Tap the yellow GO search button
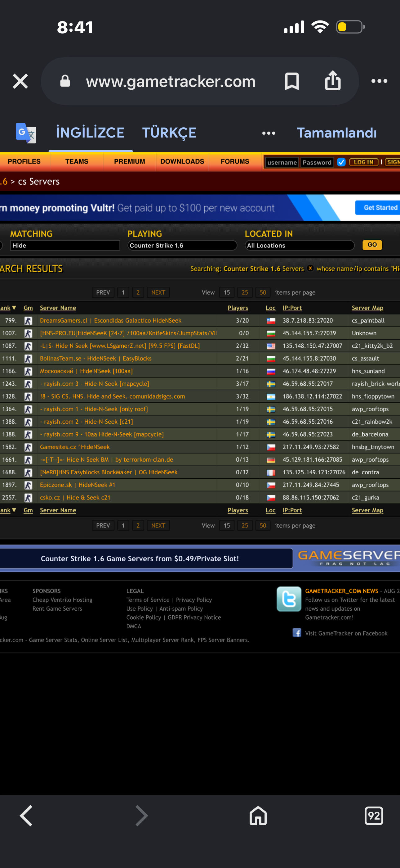Screen dimensions: 400x868 372,245
